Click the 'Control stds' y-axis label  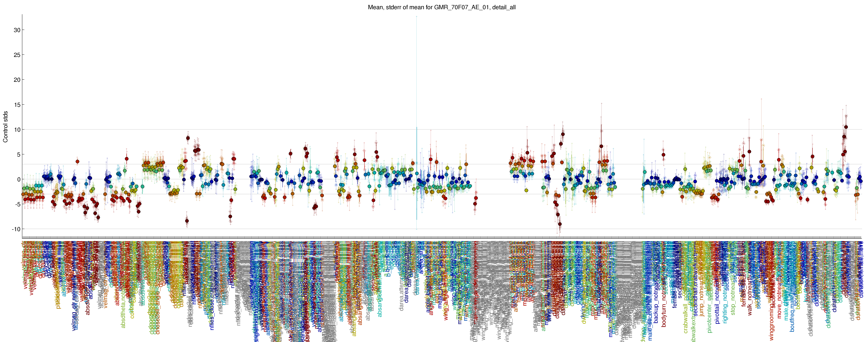click(x=5, y=127)
